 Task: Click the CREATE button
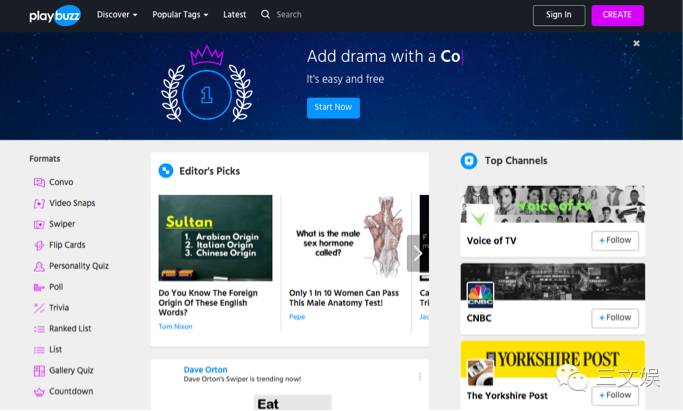tap(617, 15)
